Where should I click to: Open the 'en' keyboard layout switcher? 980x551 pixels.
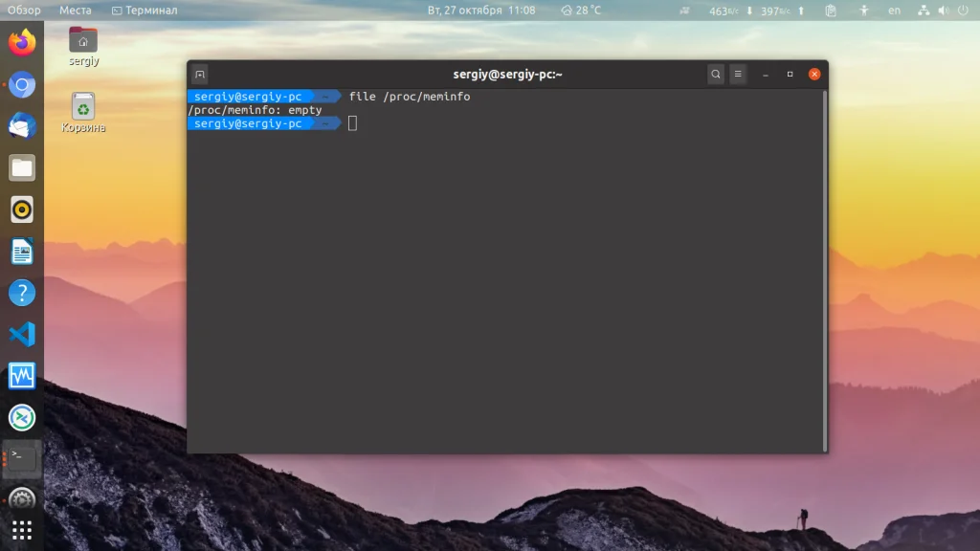click(893, 11)
